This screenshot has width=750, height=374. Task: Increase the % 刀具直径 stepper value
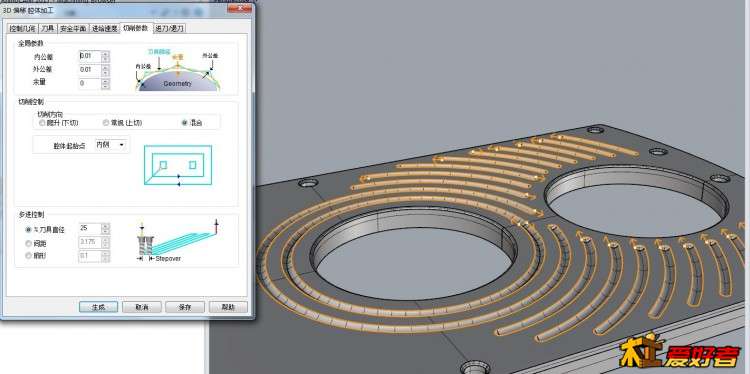105,226
